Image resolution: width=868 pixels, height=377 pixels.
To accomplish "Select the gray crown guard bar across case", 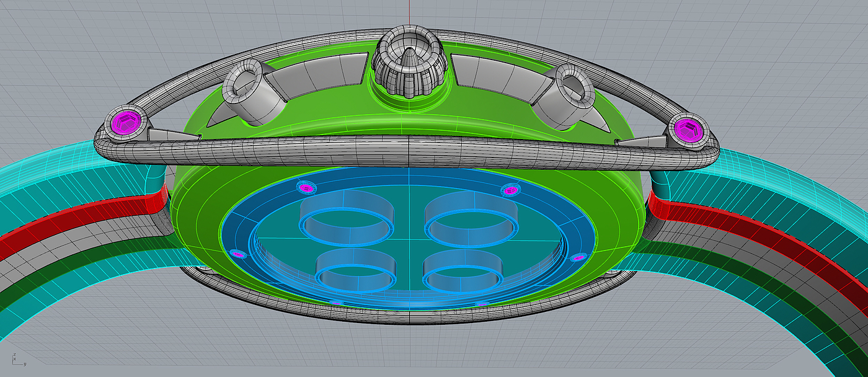I will tap(406, 153).
